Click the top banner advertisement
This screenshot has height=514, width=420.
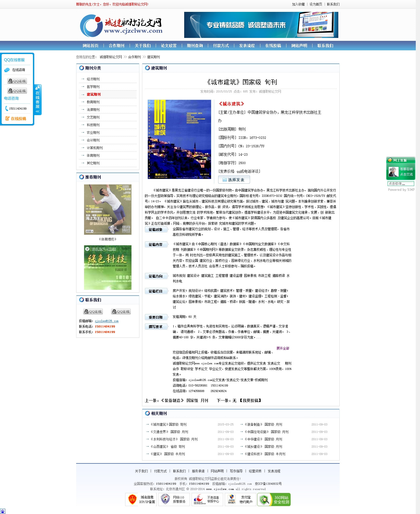point(261,25)
